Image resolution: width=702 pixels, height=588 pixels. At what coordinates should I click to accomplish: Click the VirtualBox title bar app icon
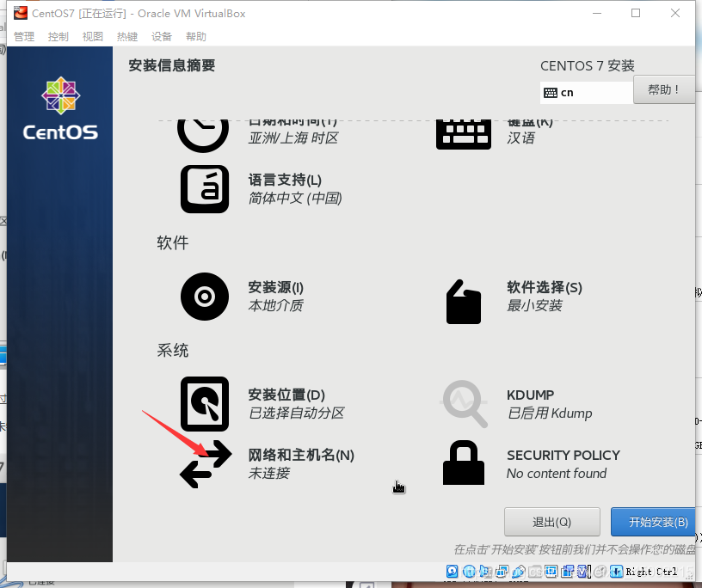click(x=20, y=14)
